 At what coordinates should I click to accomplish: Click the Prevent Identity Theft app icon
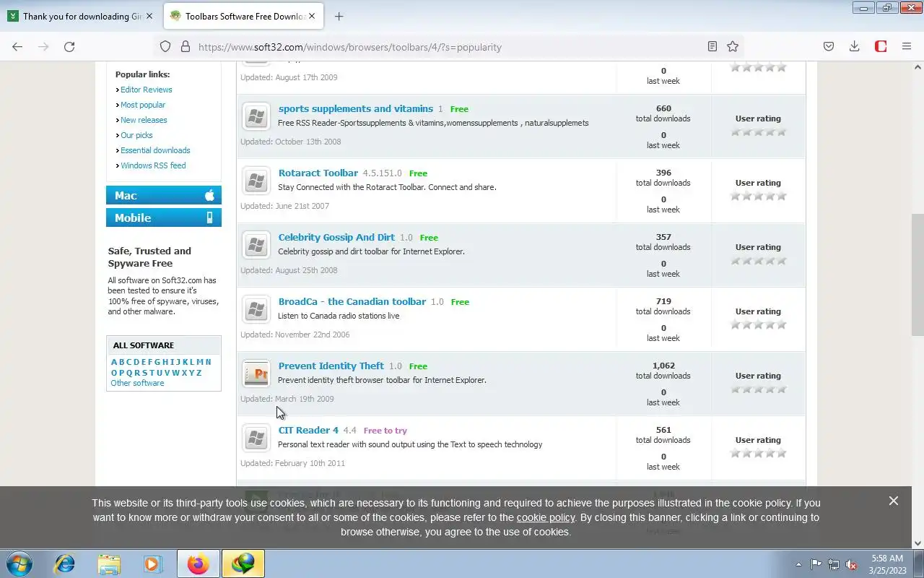coord(256,374)
